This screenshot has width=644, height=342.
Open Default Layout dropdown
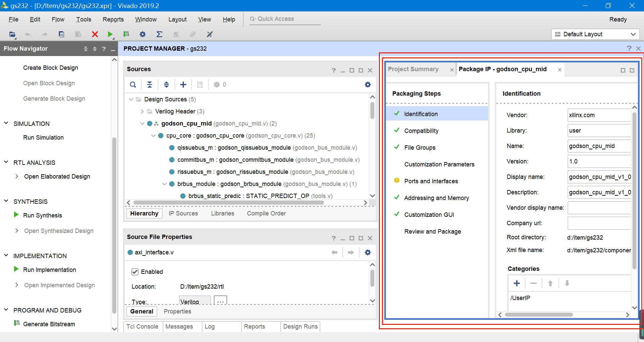595,34
